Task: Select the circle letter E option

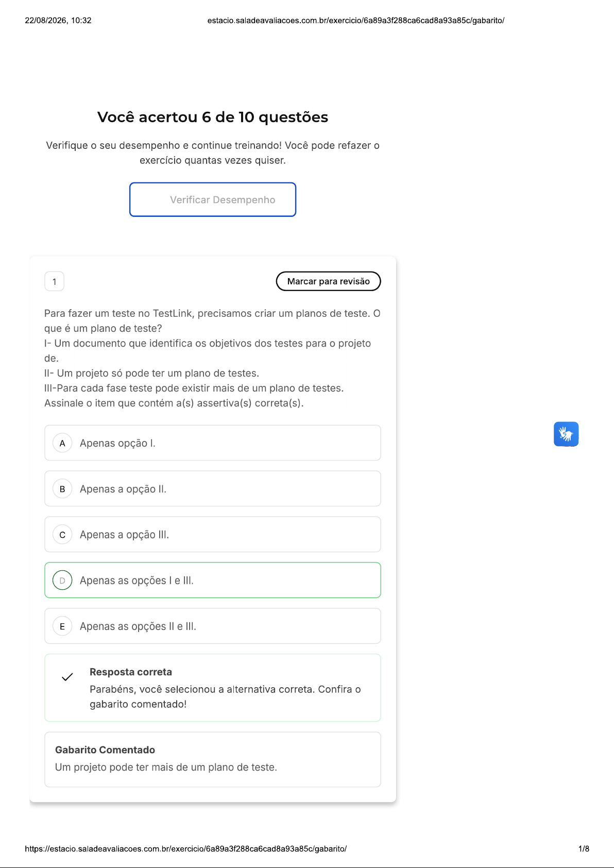Action: (62, 626)
